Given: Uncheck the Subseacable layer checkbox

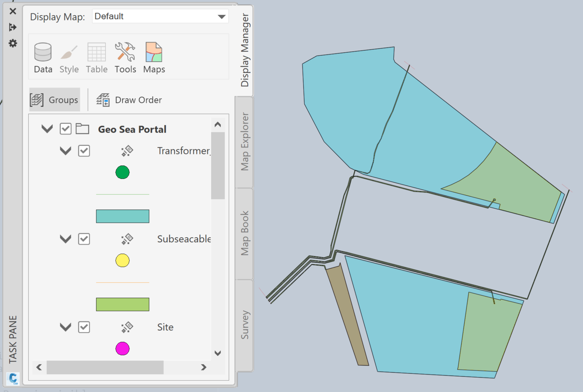Looking at the screenshot, I should coord(84,239).
